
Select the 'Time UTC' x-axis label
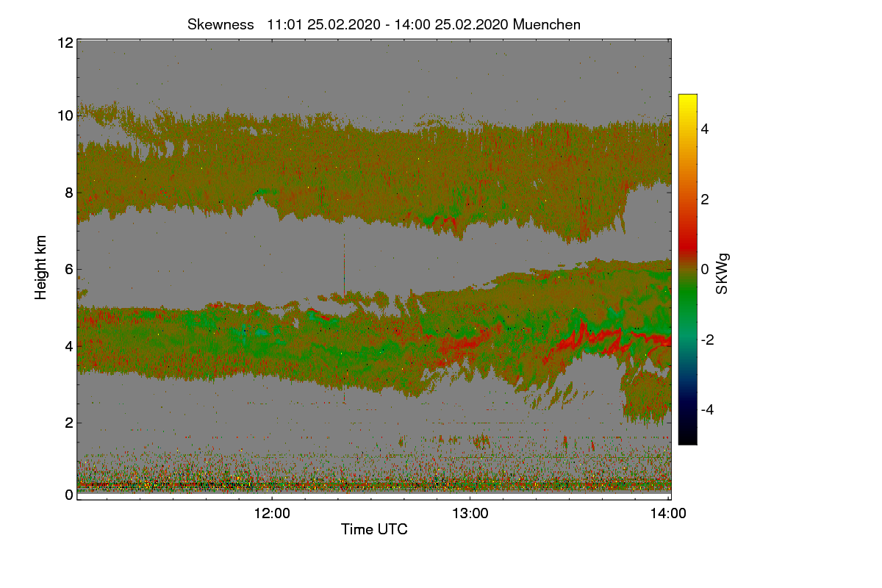(x=374, y=529)
